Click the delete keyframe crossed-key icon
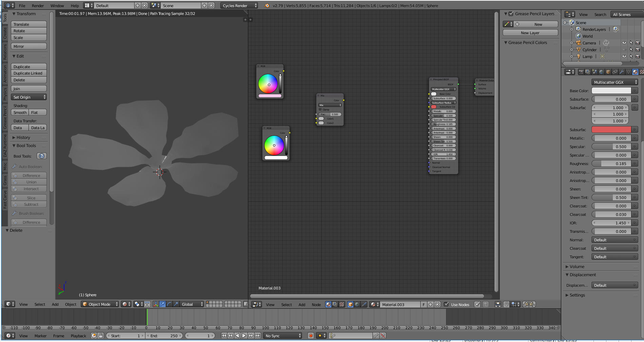Viewport: 644px width, 342px height. point(383,336)
